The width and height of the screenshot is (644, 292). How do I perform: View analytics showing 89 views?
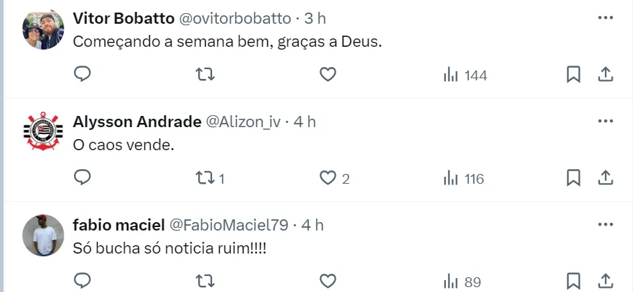tap(463, 282)
